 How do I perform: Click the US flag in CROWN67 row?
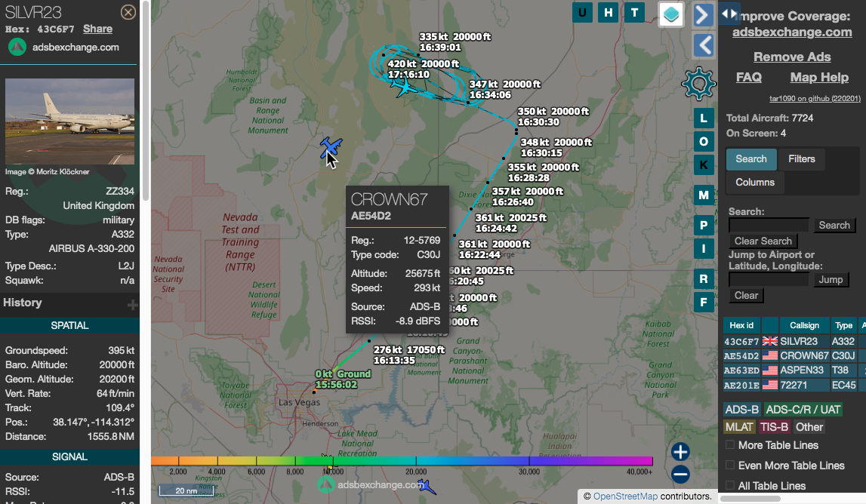point(770,356)
